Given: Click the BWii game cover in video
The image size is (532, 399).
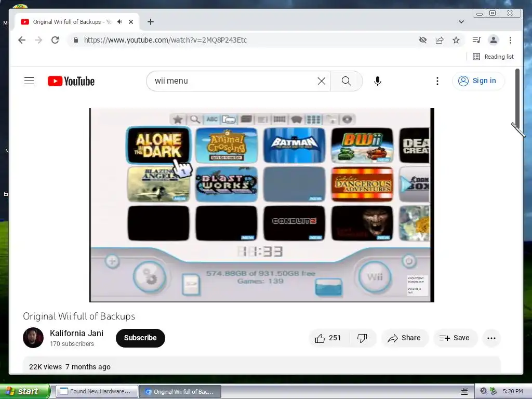Looking at the screenshot, I should (x=362, y=145).
